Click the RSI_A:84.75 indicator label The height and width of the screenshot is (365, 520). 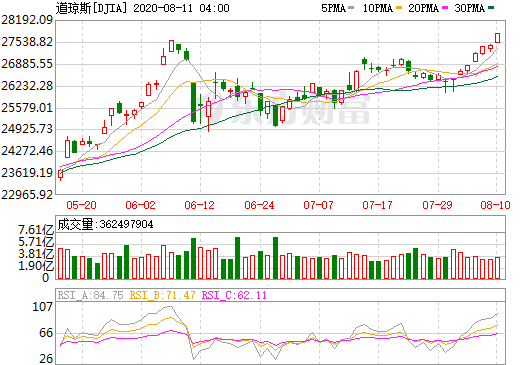click(x=90, y=295)
